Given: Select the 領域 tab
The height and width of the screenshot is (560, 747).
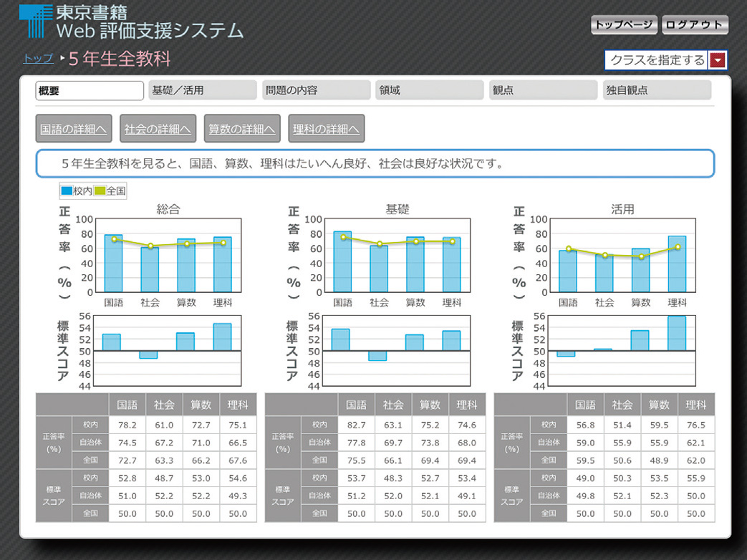Looking at the screenshot, I should click(x=430, y=90).
